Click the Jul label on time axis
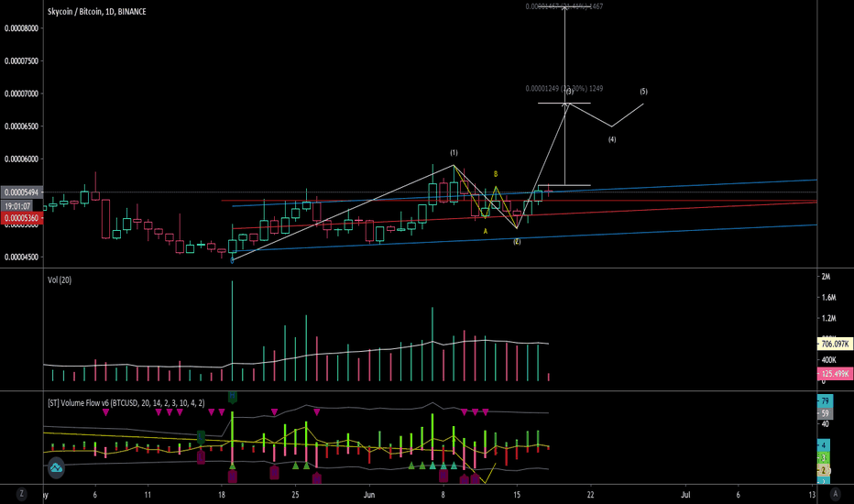Screen dimensions: 854x504 tap(685, 495)
